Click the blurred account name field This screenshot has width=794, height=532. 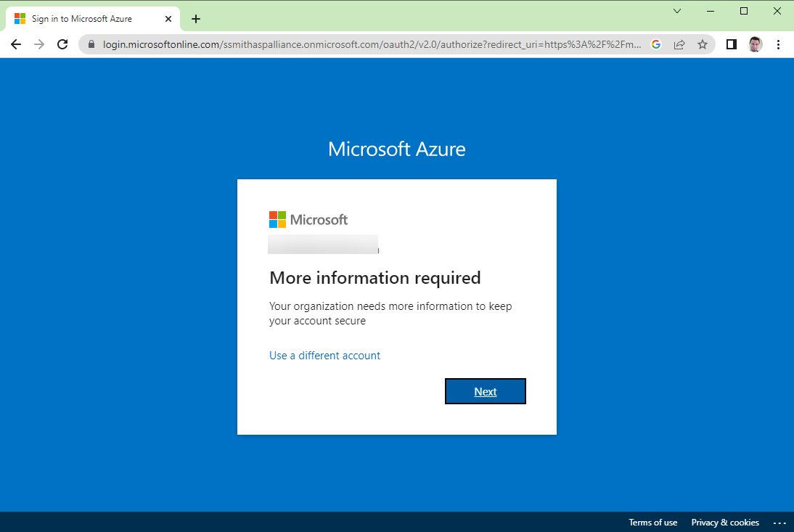click(x=323, y=244)
